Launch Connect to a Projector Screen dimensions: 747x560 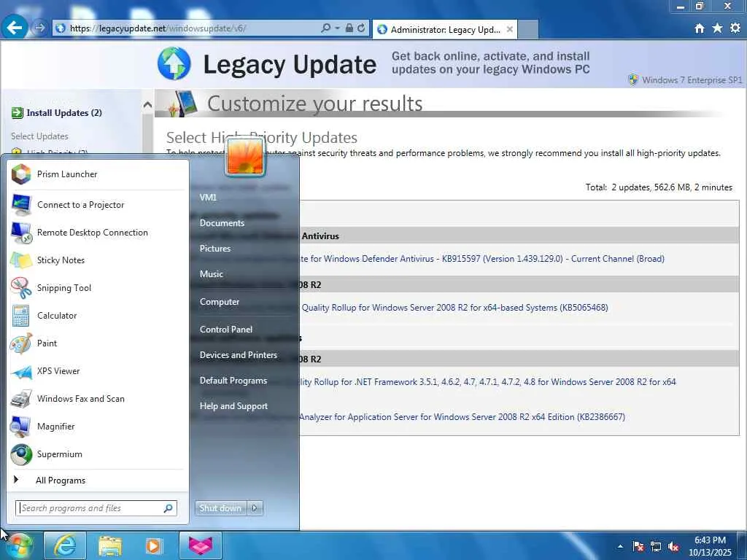click(98, 205)
